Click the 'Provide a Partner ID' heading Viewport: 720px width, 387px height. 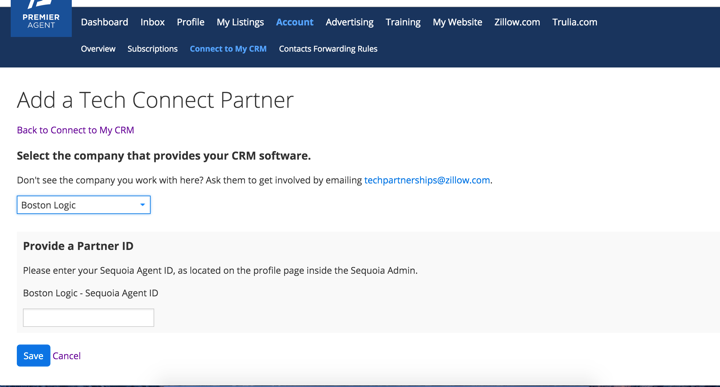pos(78,246)
